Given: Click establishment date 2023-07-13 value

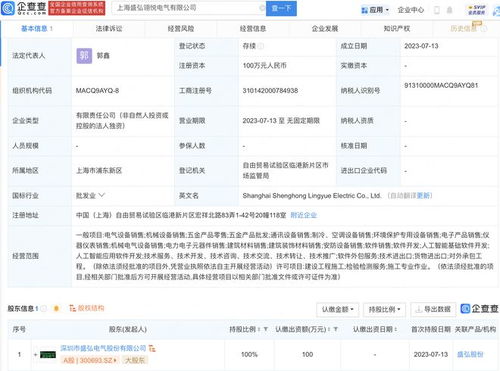Looking at the screenshot, I should (x=421, y=46).
